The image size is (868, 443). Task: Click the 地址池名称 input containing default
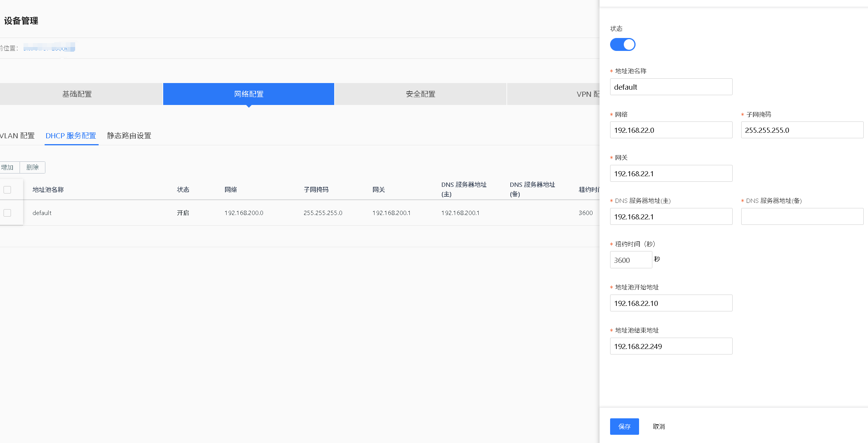click(671, 87)
